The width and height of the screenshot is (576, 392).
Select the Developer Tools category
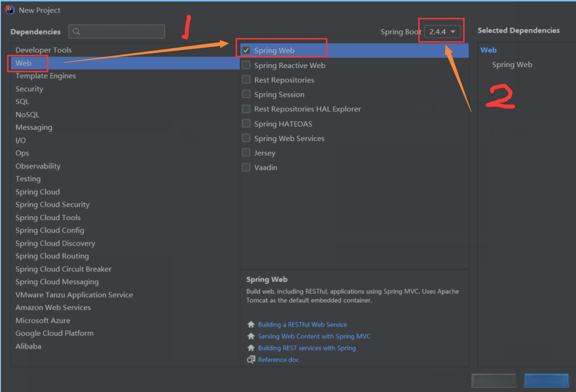pos(43,50)
